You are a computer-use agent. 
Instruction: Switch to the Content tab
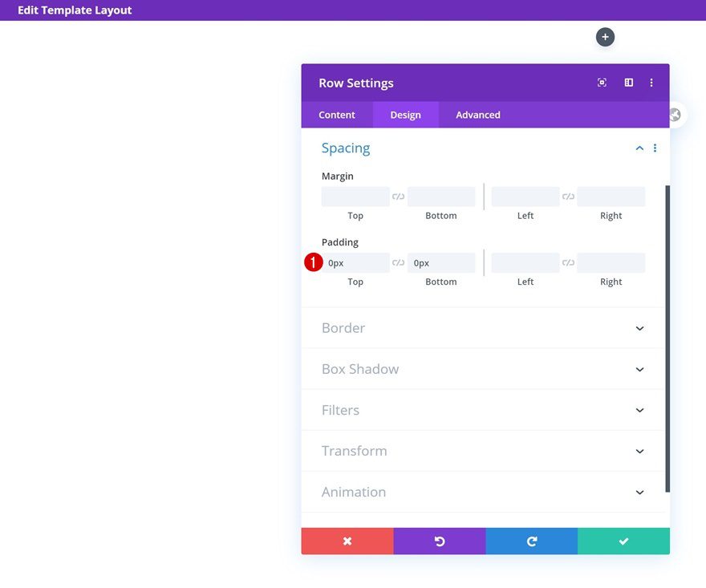pyautogui.click(x=336, y=115)
